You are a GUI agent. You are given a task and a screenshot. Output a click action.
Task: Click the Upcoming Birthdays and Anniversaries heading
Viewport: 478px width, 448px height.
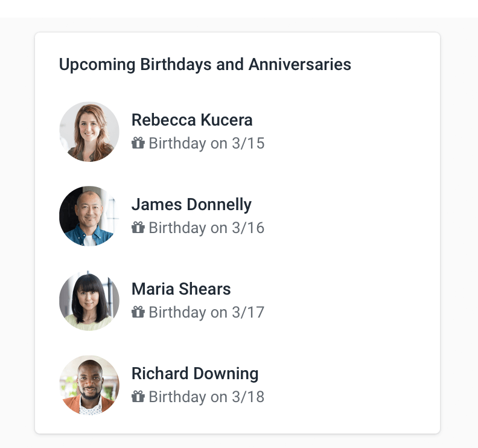(205, 64)
